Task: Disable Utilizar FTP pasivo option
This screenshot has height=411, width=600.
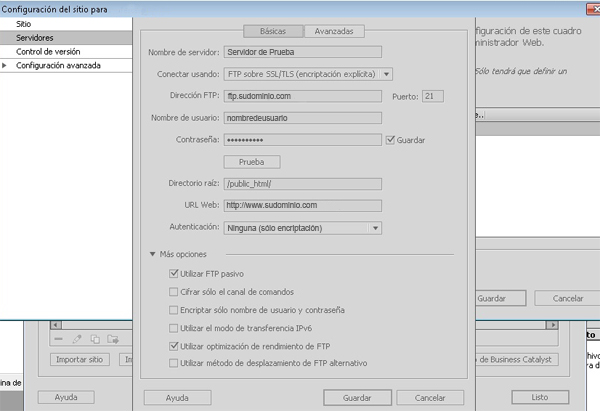Action: (174, 273)
